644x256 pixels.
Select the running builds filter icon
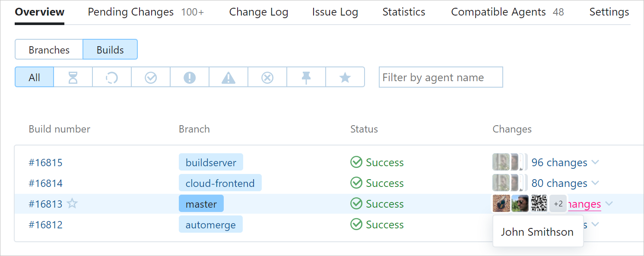[112, 77]
